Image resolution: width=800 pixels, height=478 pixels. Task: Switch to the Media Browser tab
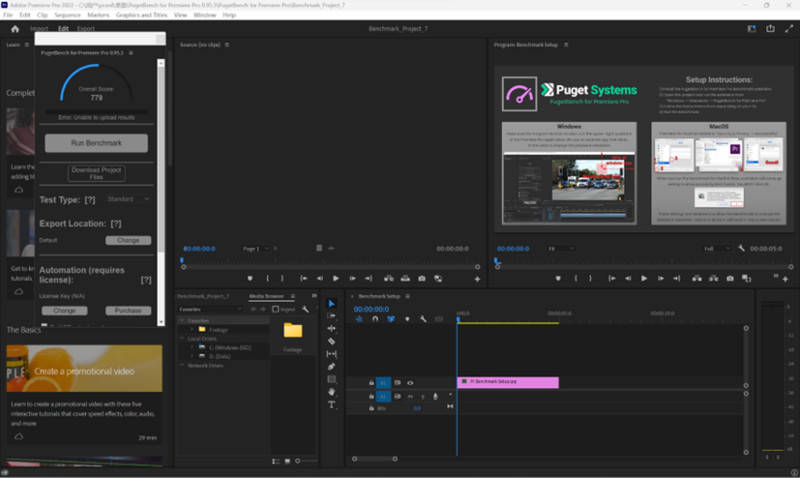tap(265, 296)
